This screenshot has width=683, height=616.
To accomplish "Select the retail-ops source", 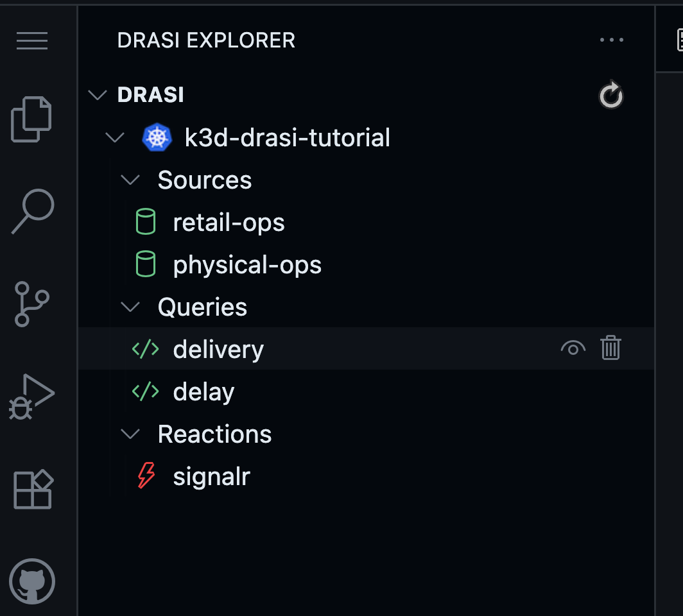I will (229, 223).
